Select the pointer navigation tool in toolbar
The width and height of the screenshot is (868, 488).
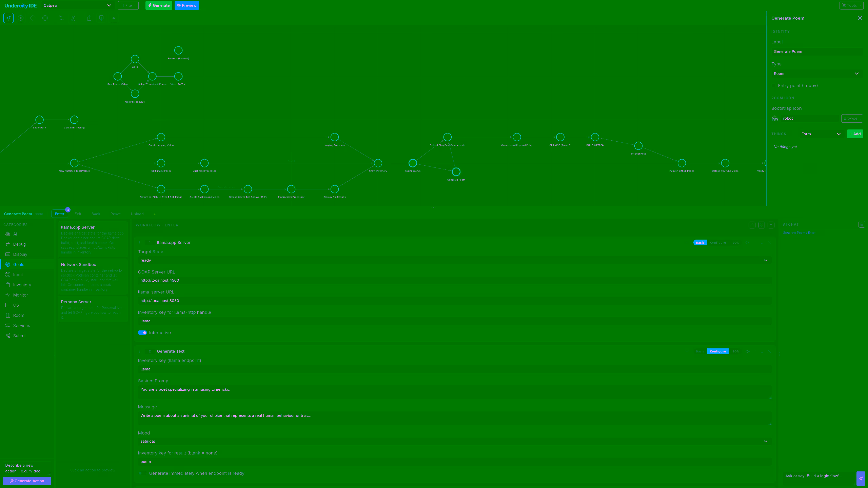[x=8, y=18]
